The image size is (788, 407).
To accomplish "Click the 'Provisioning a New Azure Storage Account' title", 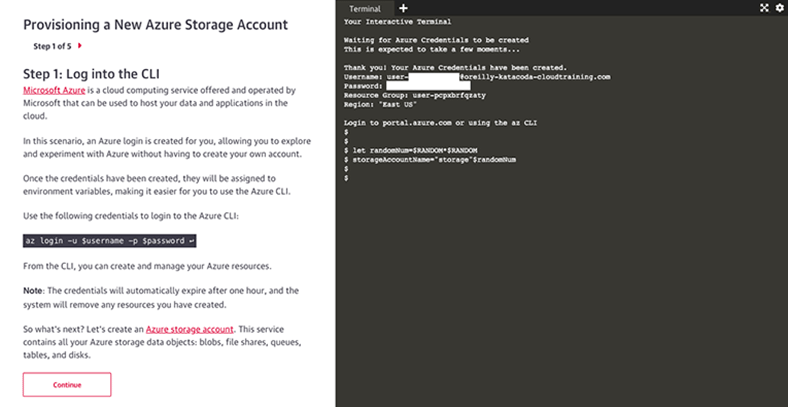I will [156, 25].
